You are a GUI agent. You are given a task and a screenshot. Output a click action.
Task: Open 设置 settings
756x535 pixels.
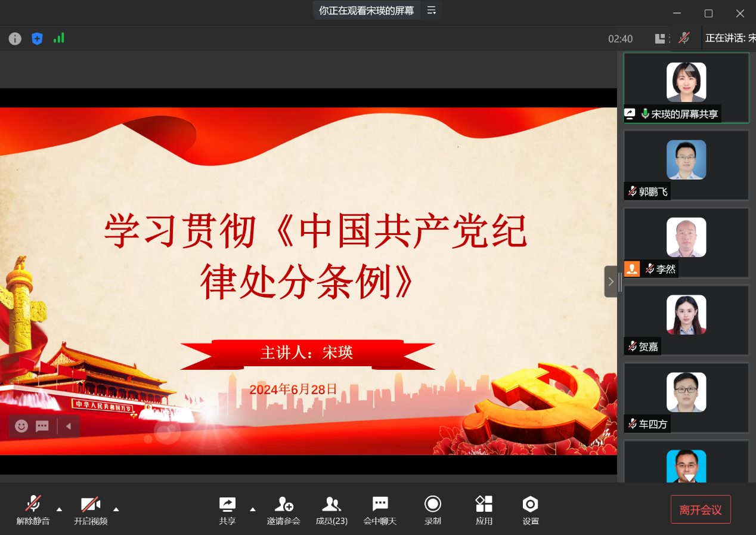(x=530, y=510)
